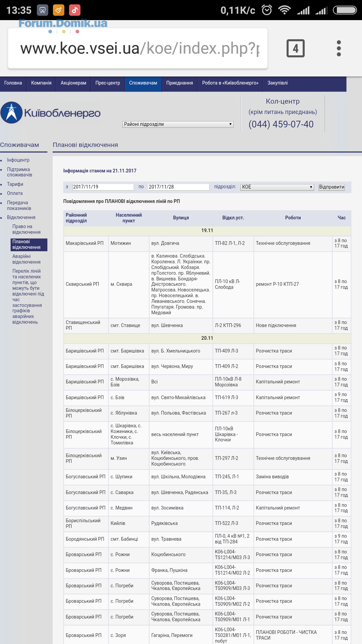362x644 pixels.
Task: Tap the Kyivoblenergo logo
Action: [51, 113]
